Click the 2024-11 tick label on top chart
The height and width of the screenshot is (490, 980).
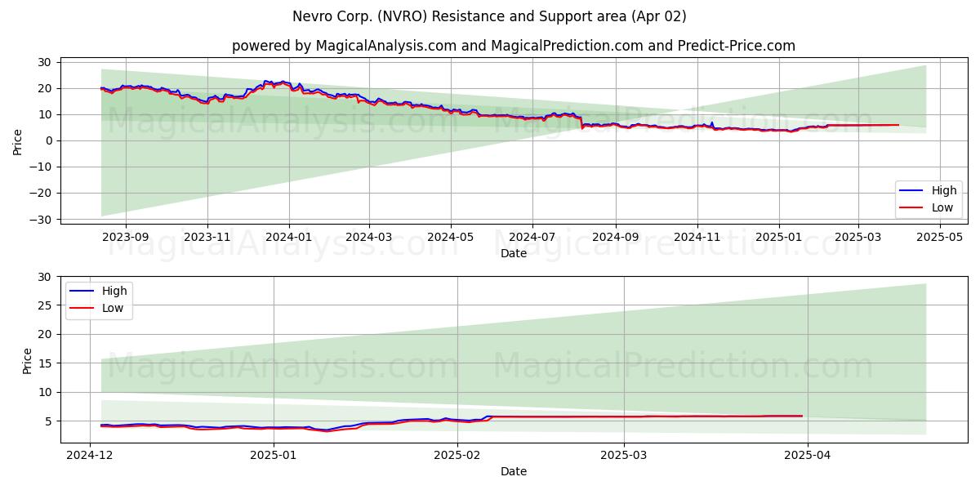[697, 238]
